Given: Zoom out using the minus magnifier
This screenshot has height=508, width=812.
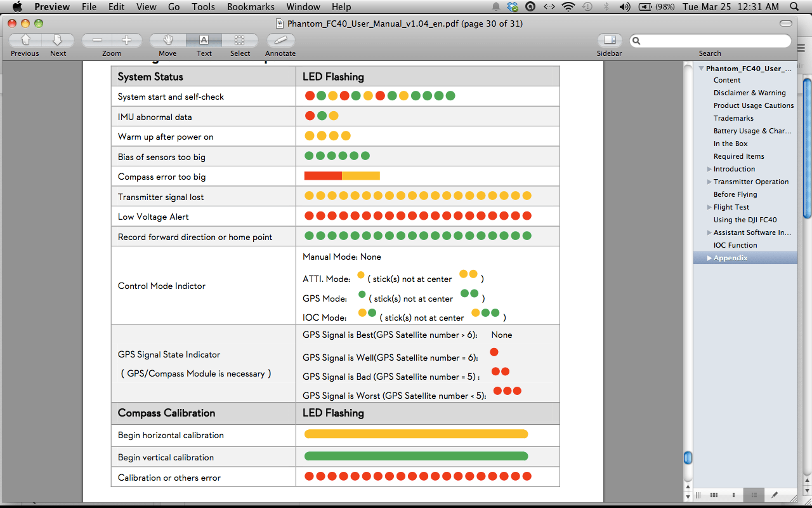Looking at the screenshot, I should (x=96, y=39).
